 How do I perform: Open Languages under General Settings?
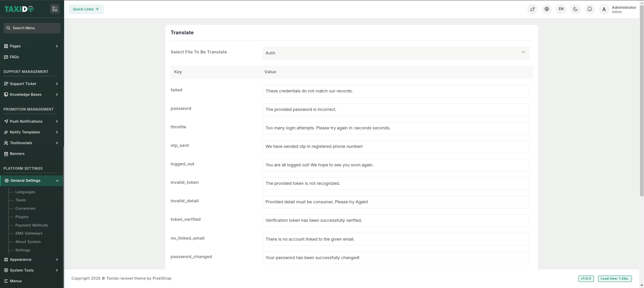coord(25,192)
